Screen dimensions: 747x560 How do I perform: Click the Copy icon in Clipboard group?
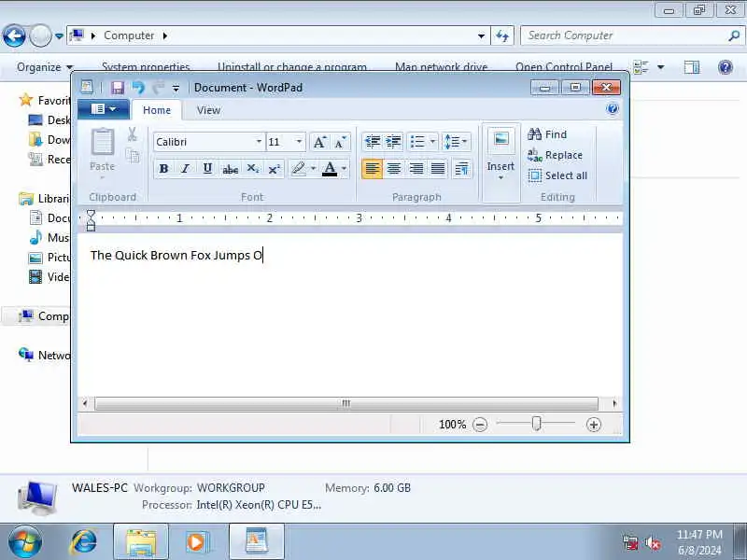133,155
